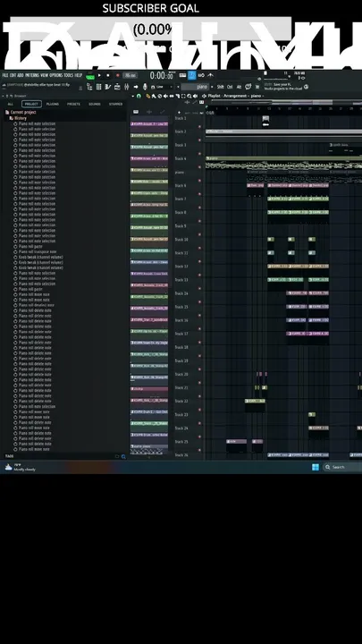Screen dimensions: 362x644
Task: Select the playlist Paint brush tool
Action: 154,96
